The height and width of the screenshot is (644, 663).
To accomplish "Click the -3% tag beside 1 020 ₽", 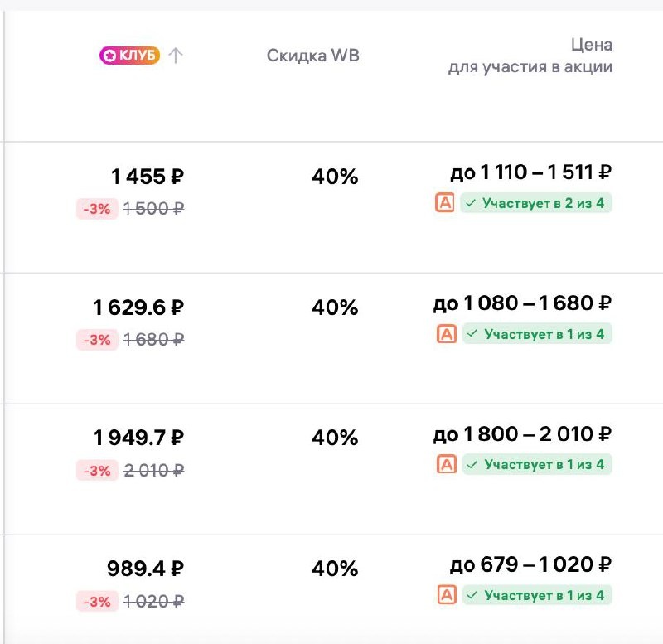I will (x=98, y=602).
